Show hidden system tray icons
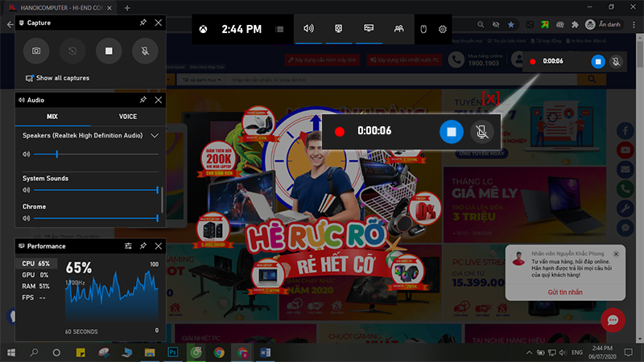The image size is (644, 362). click(529, 352)
